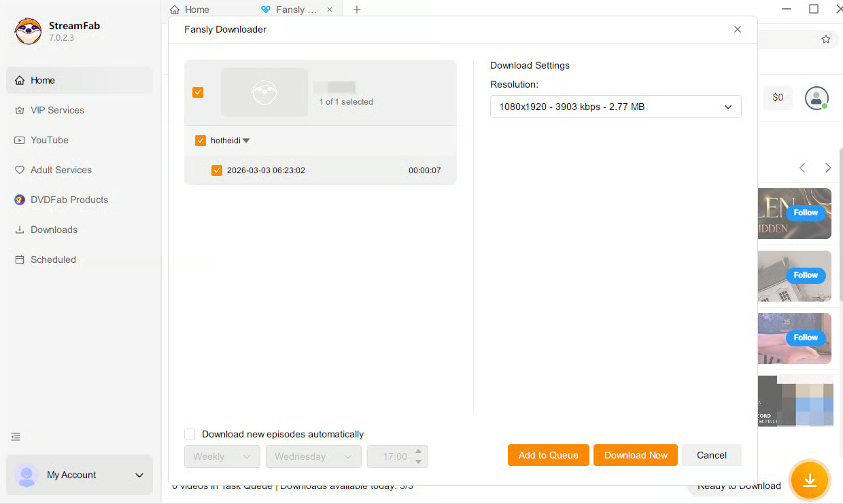843x504 pixels.
Task: Click the Downloads arrow icon in sidebar
Action: pyautogui.click(x=20, y=230)
